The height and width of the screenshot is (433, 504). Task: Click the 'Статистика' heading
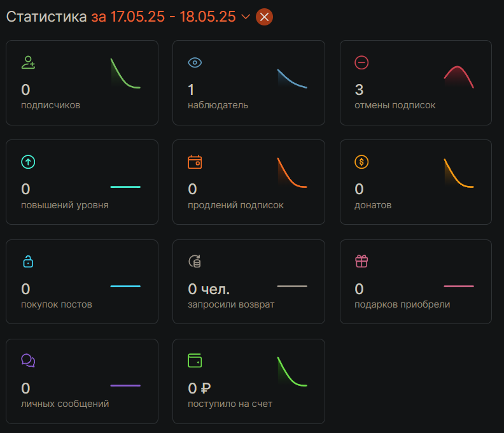(46, 17)
